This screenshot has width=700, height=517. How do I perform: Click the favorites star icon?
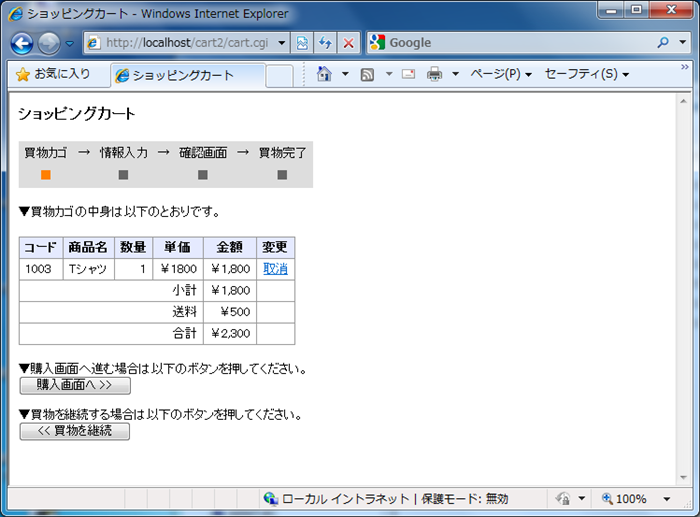click(x=23, y=74)
